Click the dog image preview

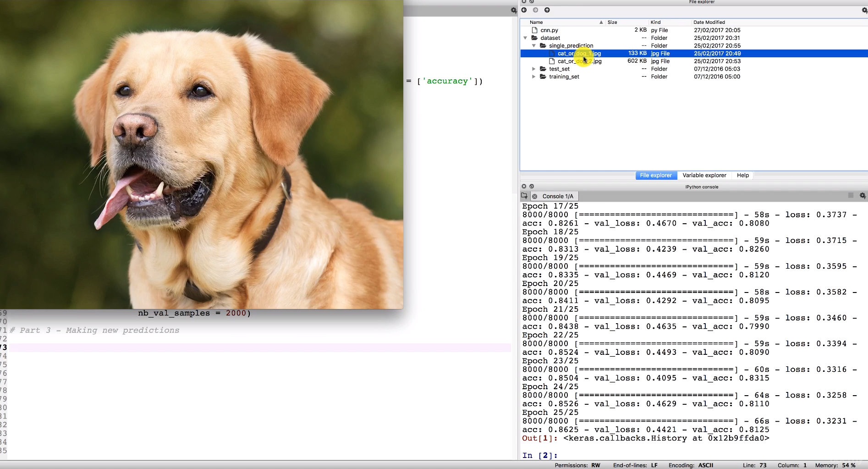(202, 156)
